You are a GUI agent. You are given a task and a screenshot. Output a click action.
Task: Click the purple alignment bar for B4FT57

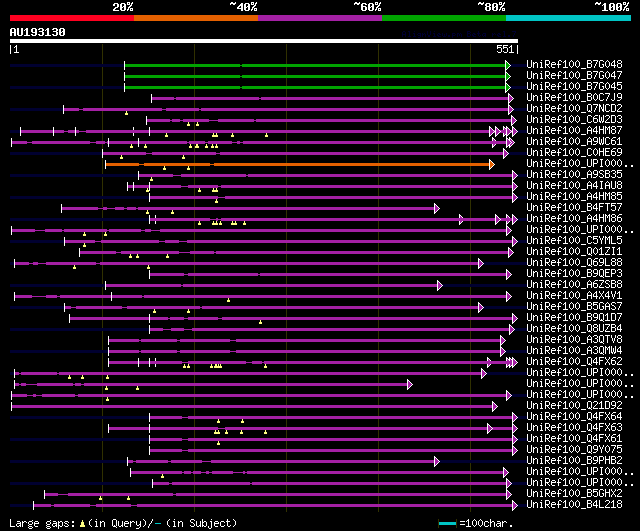point(250,209)
